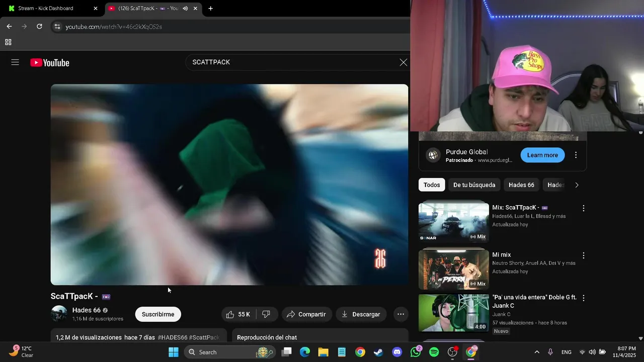This screenshot has width=644, height=362.
Task: Open microphone tray icon
Action: click(x=550, y=352)
